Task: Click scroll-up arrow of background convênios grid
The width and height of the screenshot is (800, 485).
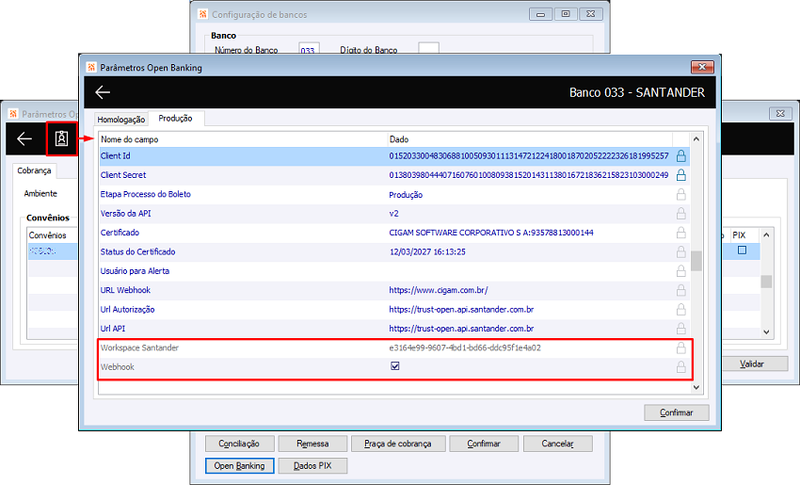Action: 766,235
